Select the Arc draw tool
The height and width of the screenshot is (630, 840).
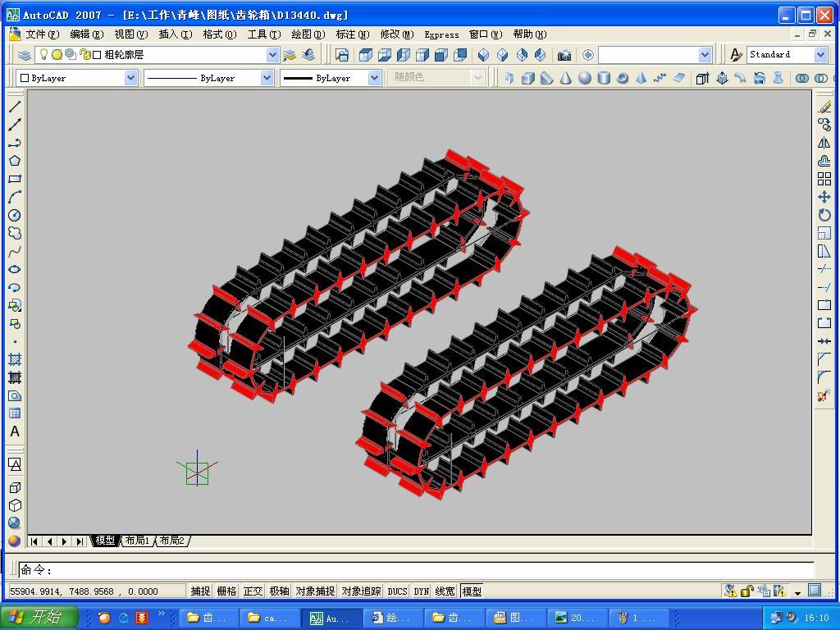pyautogui.click(x=15, y=197)
